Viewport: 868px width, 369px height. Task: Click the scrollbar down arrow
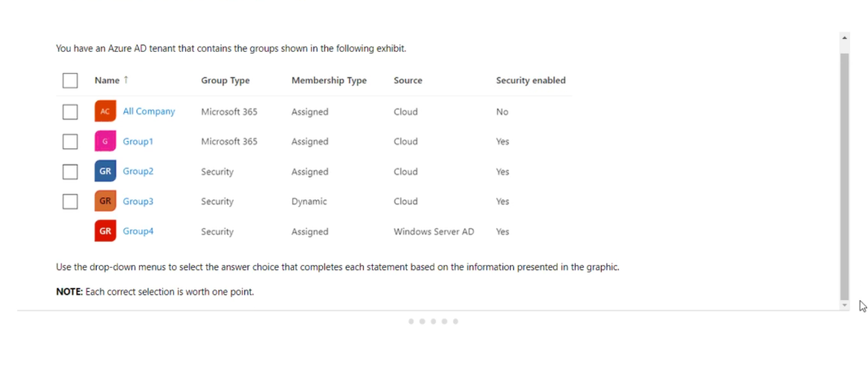pyautogui.click(x=844, y=305)
